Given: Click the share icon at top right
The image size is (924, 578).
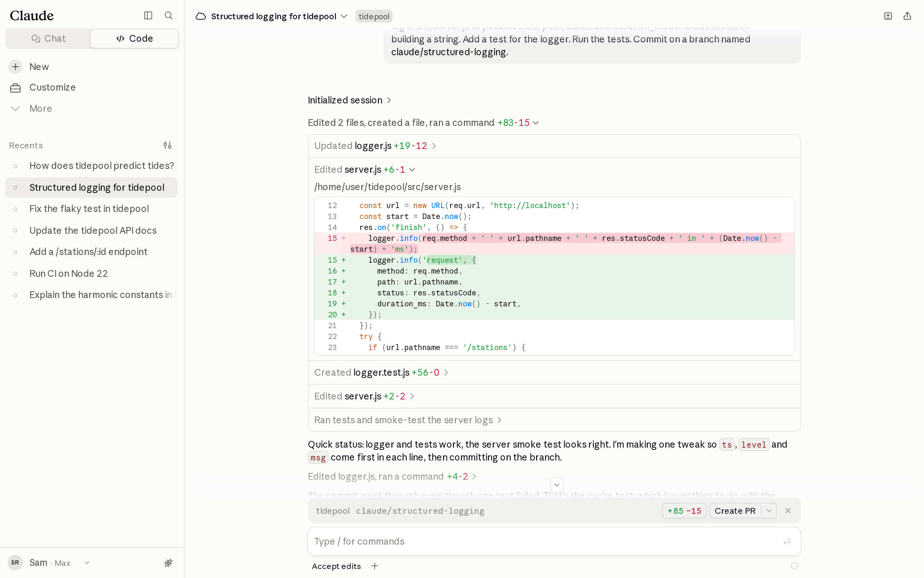Looking at the screenshot, I should tap(907, 16).
